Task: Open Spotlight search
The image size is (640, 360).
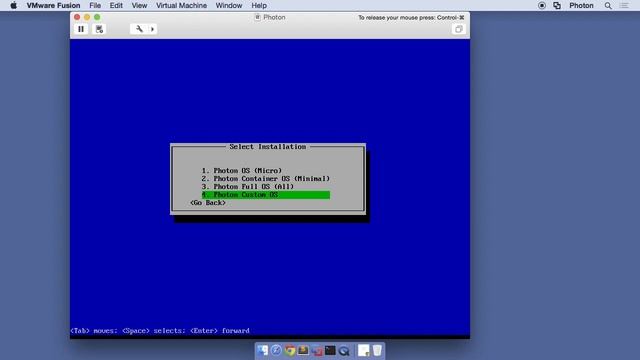Action: 608,5
